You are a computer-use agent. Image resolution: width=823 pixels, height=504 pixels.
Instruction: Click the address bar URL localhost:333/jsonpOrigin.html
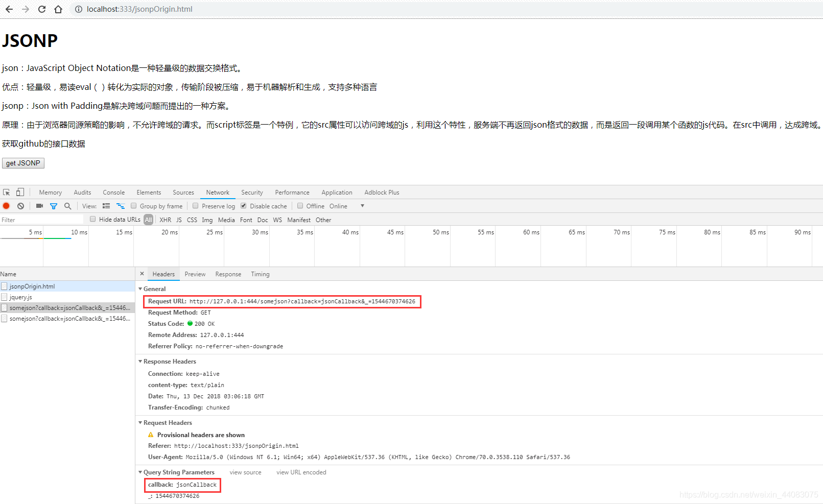pyautogui.click(x=139, y=9)
